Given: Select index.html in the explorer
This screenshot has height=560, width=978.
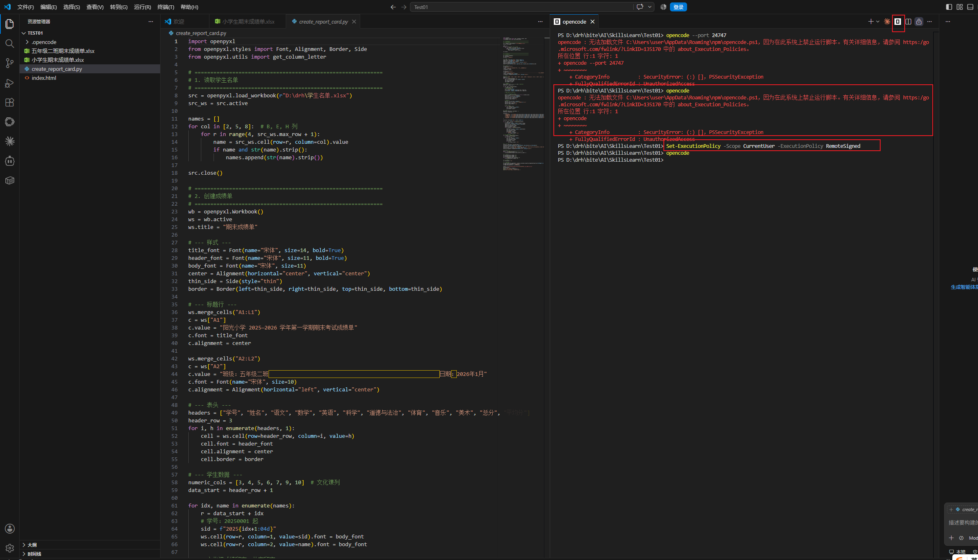Looking at the screenshot, I should [x=90, y=78].
